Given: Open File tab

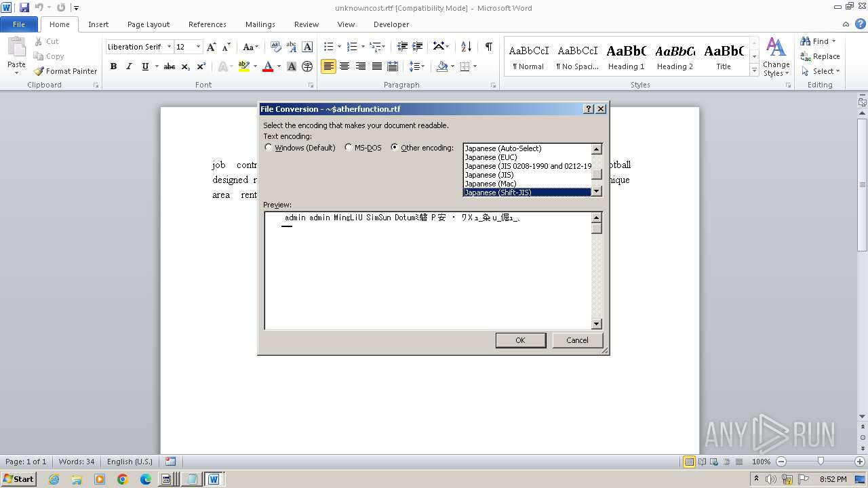Looking at the screenshot, I should tap(19, 24).
